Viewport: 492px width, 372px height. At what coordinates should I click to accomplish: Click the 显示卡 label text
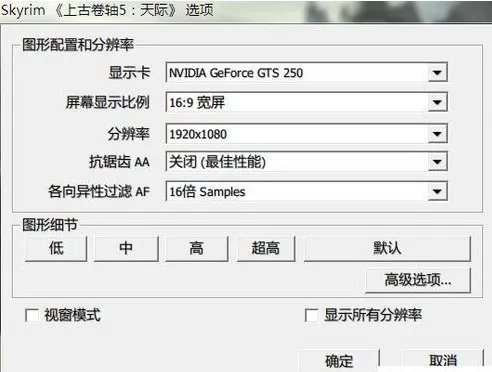(x=129, y=72)
